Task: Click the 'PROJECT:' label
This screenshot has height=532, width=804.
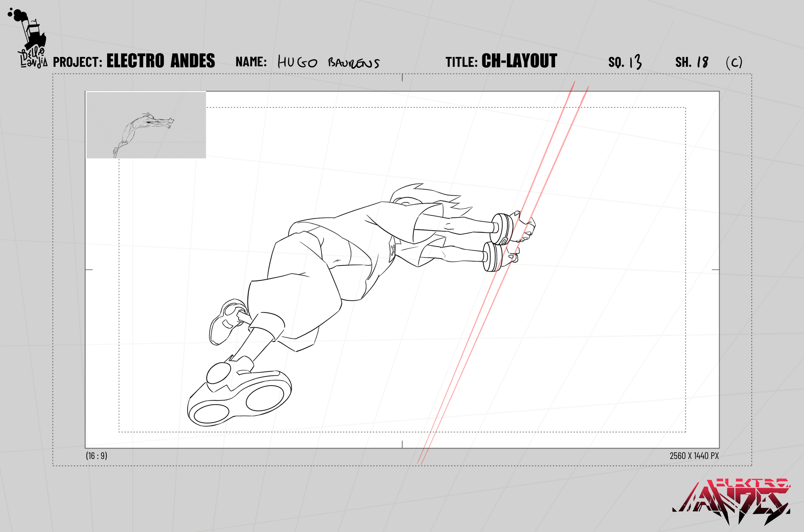Action: tap(78, 62)
